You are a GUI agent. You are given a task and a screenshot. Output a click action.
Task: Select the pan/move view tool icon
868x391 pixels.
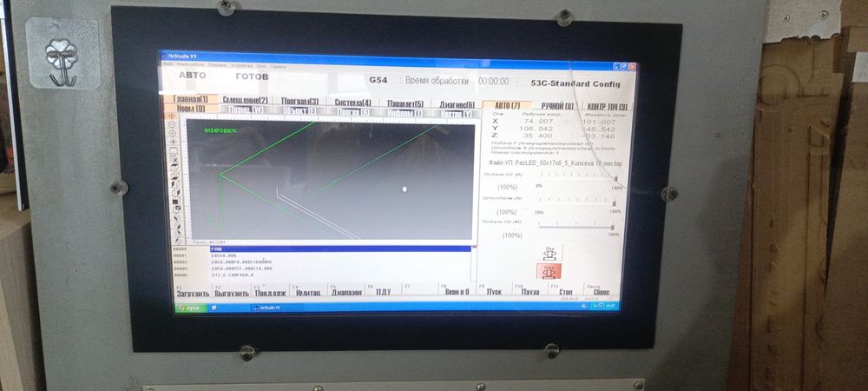[x=172, y=116]
